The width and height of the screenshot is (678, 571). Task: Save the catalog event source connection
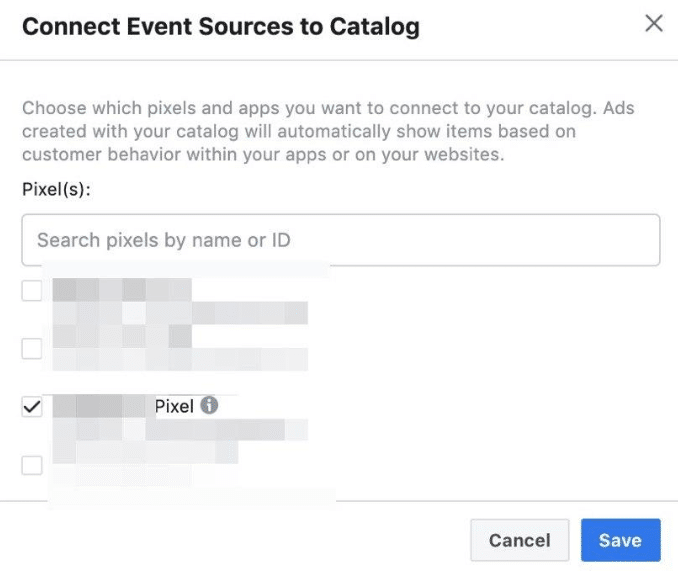click(x=620, y=540)
